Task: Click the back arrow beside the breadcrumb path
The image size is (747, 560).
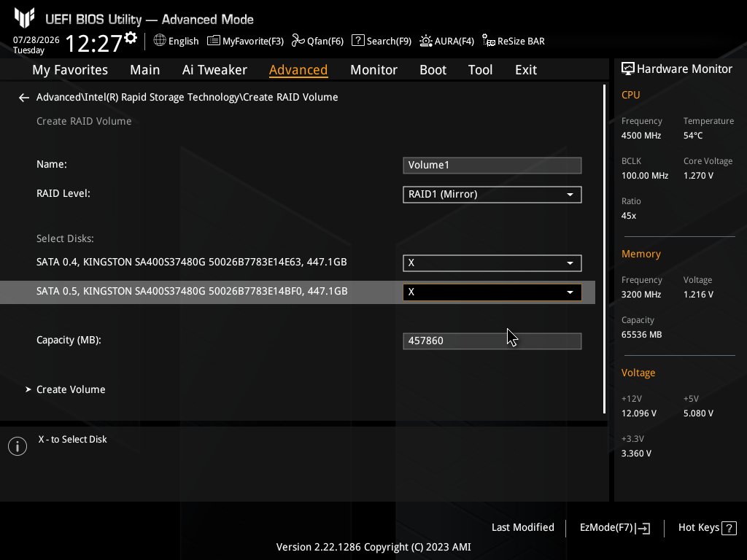Action: click(x=24, y=98)
